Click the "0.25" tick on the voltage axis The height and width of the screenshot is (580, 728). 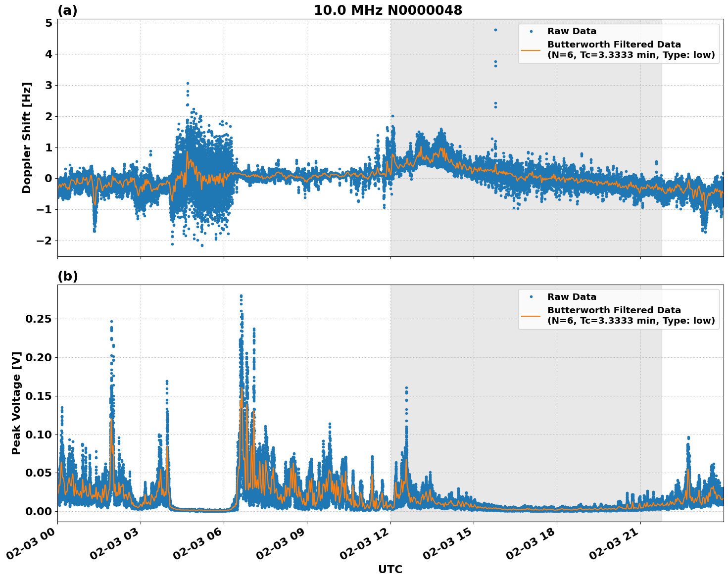pos(38,319)
